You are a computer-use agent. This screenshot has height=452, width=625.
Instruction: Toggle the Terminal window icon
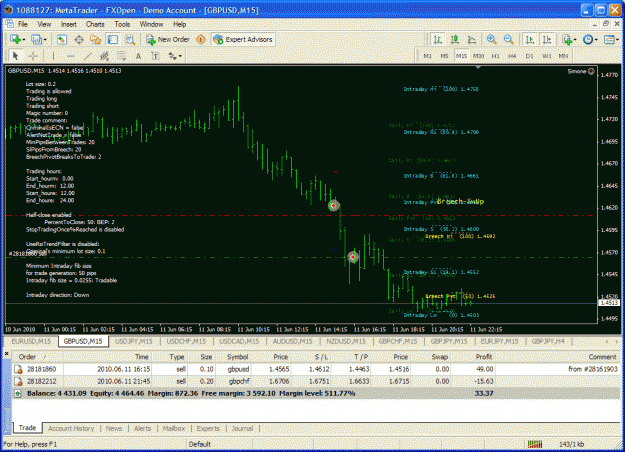coord(113,39)
